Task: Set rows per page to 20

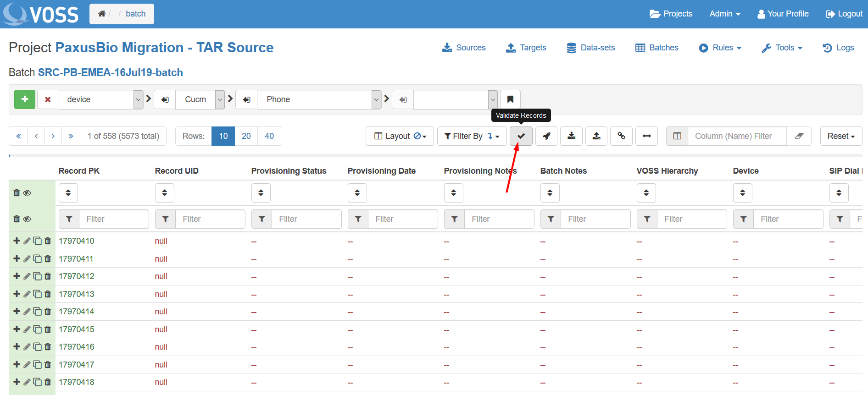Action: click(246, 136)
